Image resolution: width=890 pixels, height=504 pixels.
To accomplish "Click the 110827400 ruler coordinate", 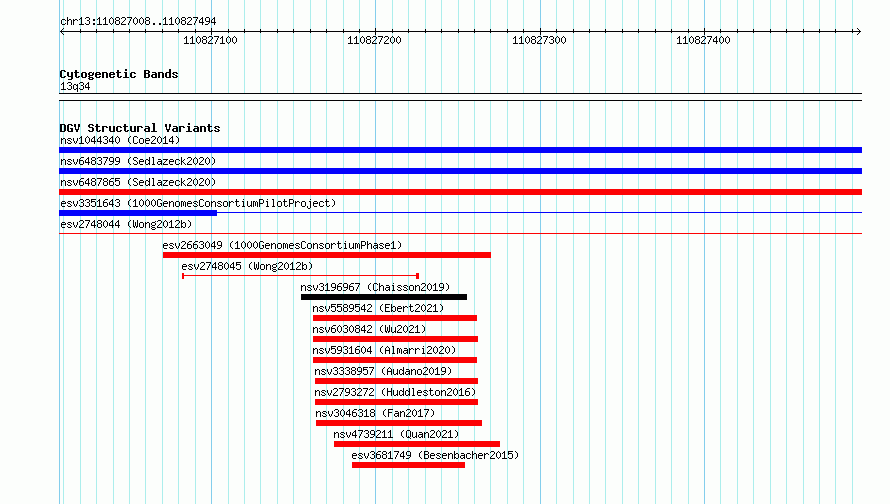I will pyautogui.click(x=703, y=40).
